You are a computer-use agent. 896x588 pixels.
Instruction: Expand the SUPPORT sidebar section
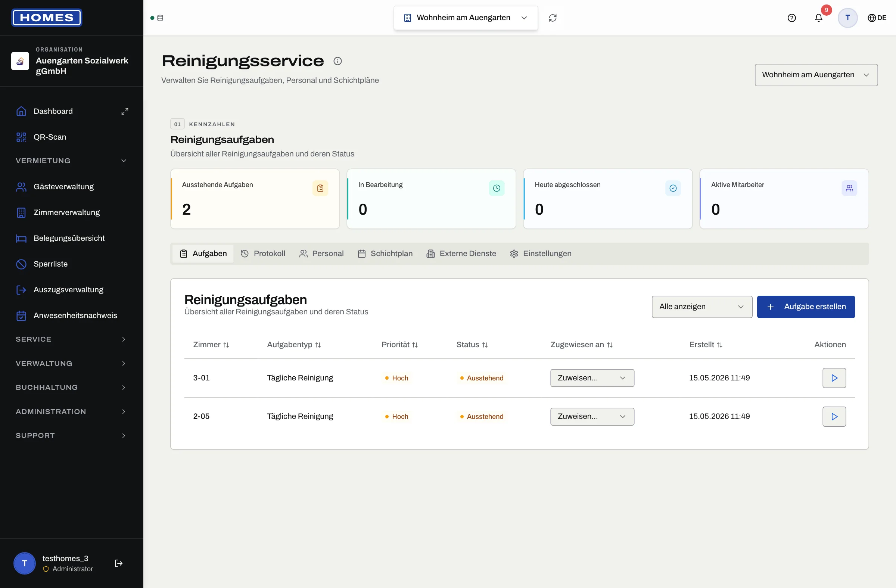click(x=71, y=436)
